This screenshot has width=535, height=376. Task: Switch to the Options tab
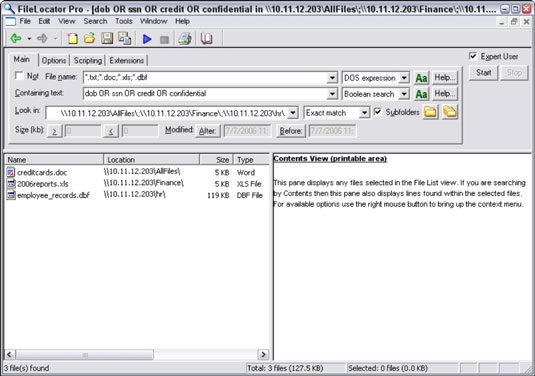click(x=54, y=60)
